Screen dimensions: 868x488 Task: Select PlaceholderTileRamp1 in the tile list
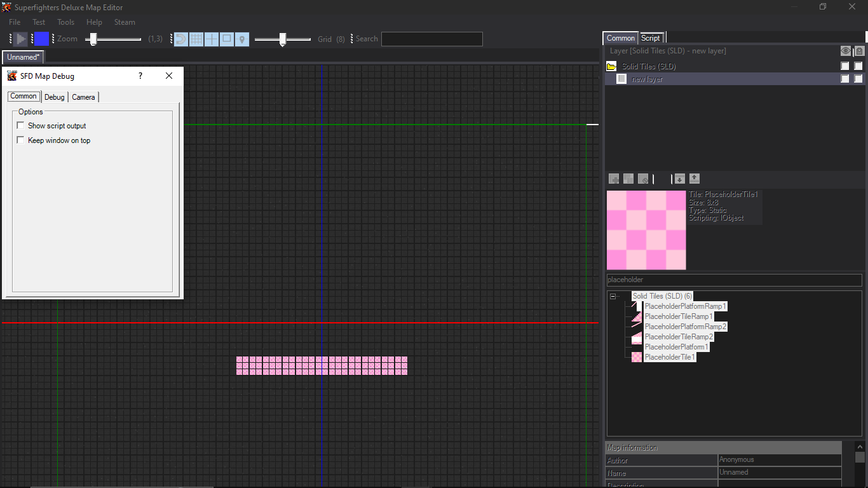[x=678, y=316]
